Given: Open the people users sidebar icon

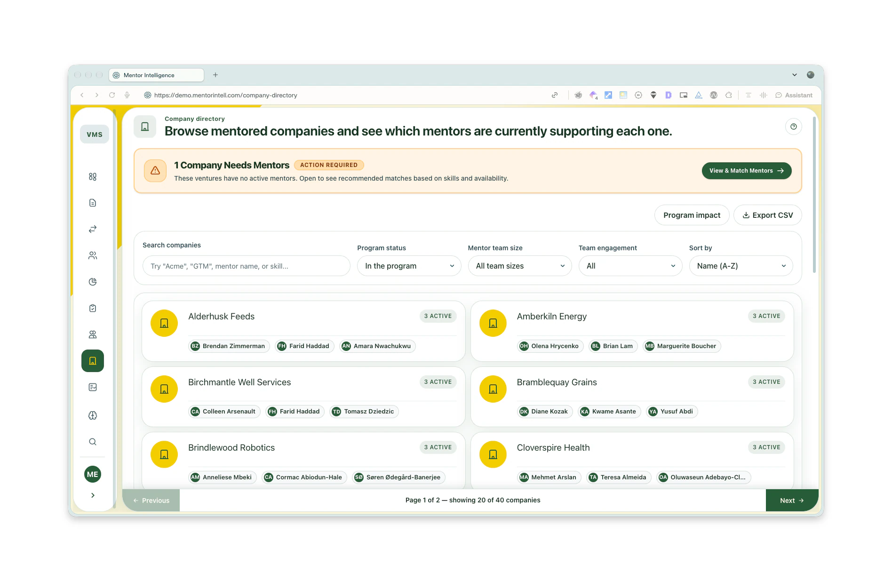Looking at the screenshot, I should click(x=93, y=255).
